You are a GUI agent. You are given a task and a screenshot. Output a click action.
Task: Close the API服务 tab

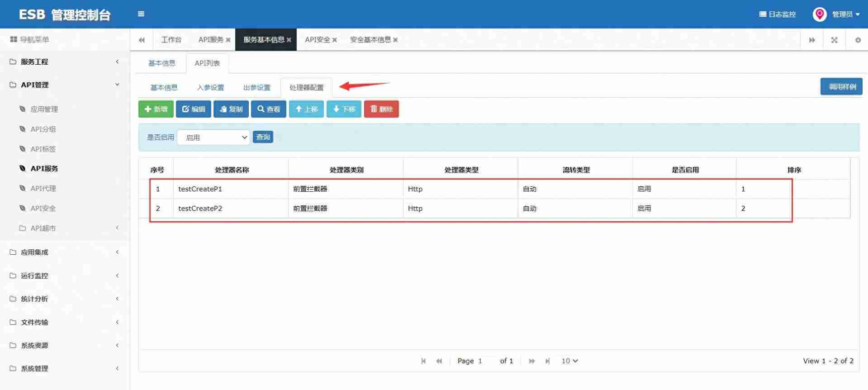coord(228,40)
